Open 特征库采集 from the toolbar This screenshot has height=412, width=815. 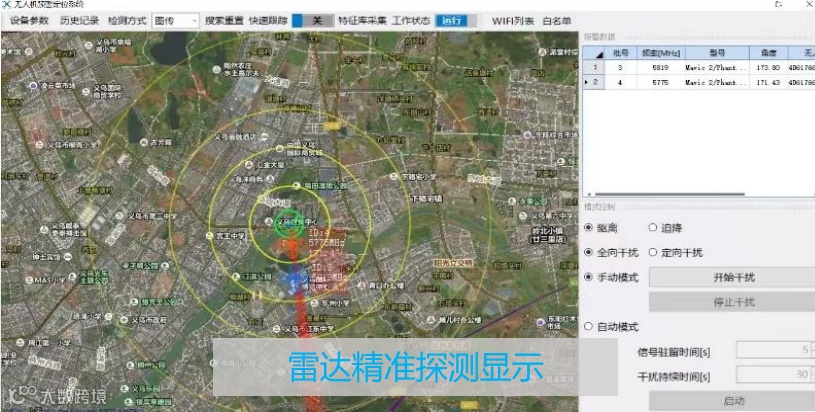(362, 21)
